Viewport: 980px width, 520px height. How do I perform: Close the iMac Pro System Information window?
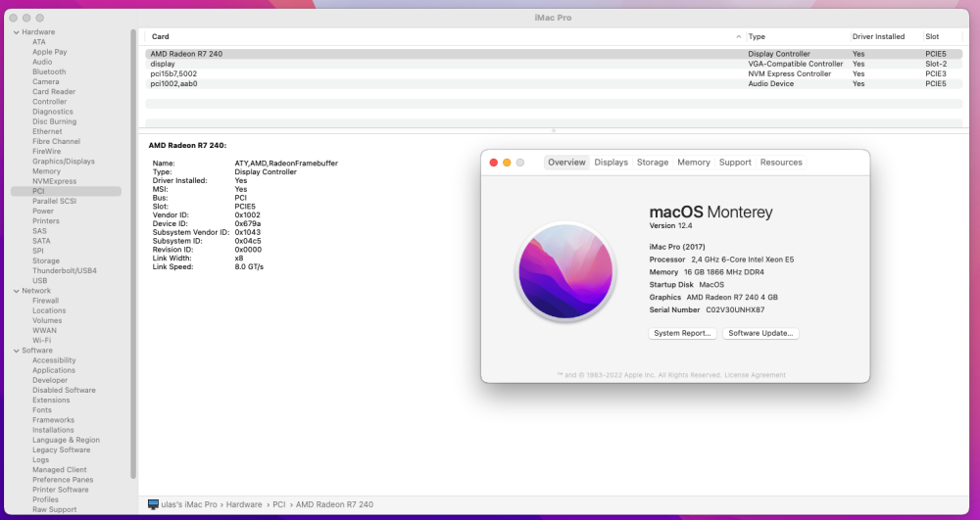[13, 18]
